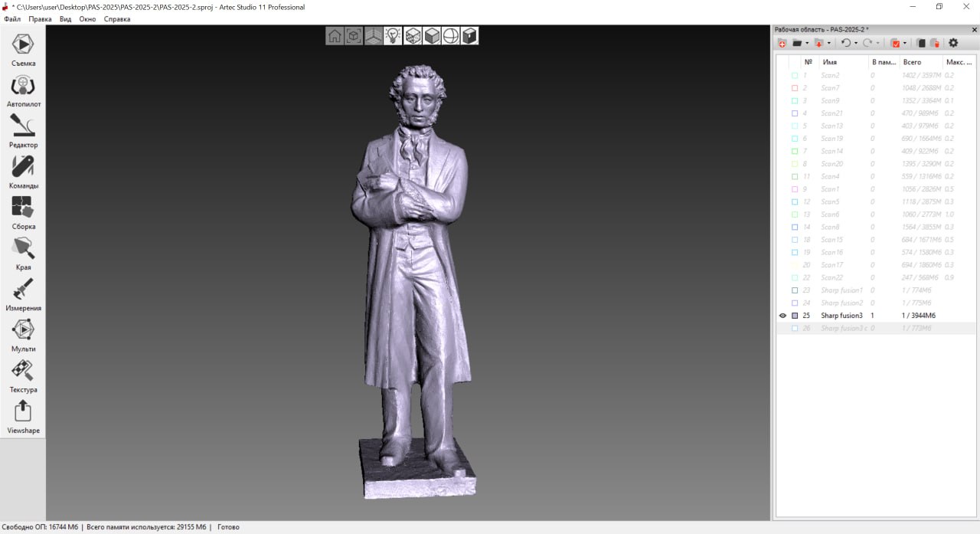Select the Sharp fusion3 c row
This screenshot has width=980, height=534.
coord(877,329)
